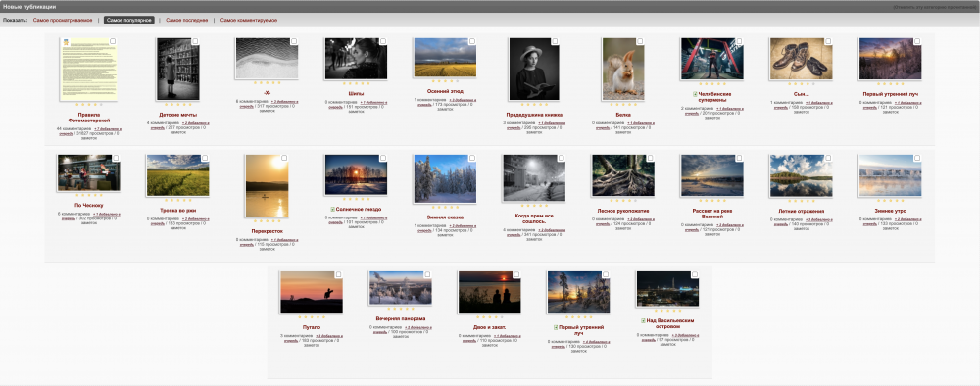
Task: Click Отметить эту категорию прочитанной link
Action: click(934, 6)
